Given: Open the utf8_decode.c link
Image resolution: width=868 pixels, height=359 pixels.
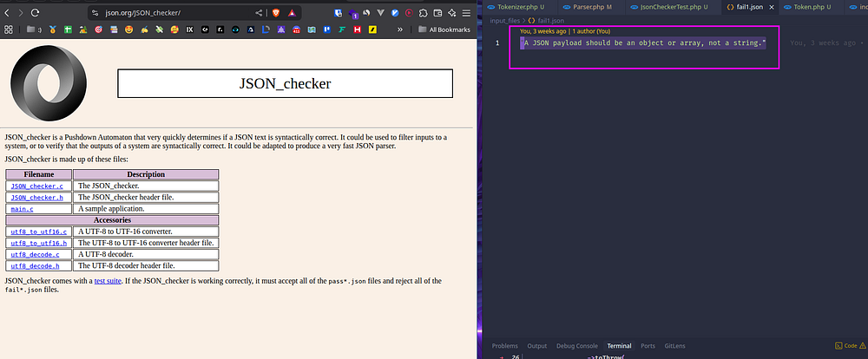Looking at the screenshot, I should click(35, 254).
